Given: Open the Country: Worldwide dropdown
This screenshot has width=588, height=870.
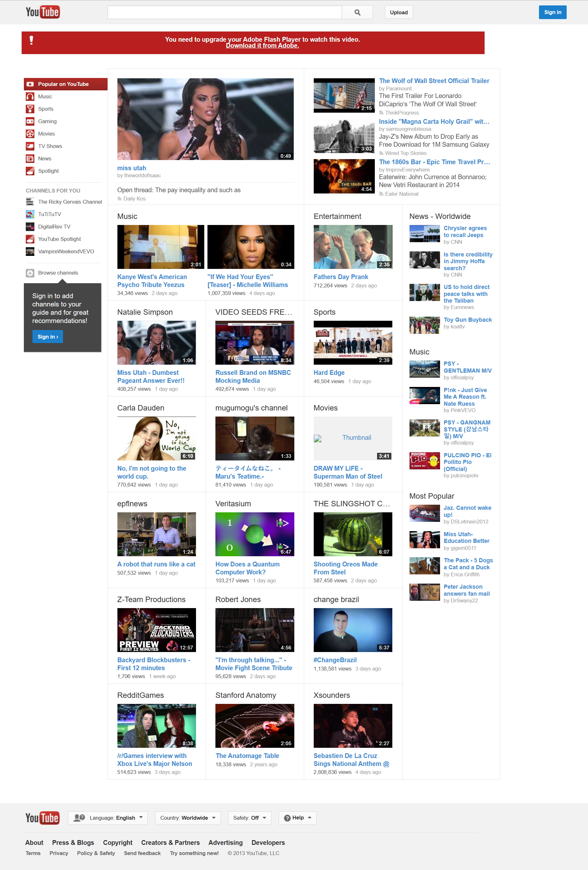Looking at the screenshot, I should point(188,818).
